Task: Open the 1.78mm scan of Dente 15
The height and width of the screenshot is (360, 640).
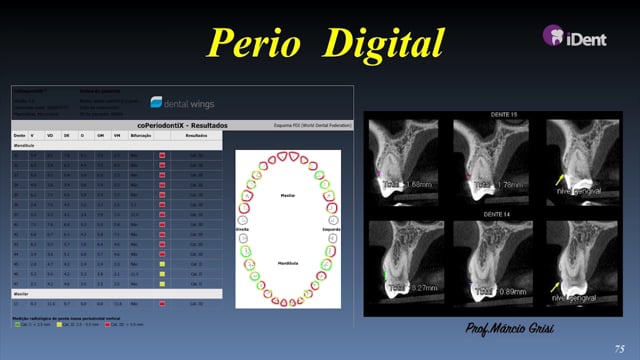Action: (491, 162)
